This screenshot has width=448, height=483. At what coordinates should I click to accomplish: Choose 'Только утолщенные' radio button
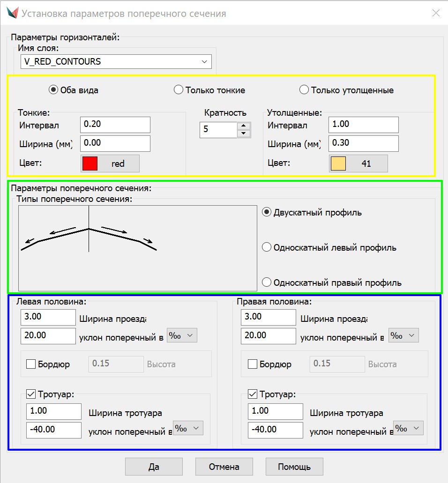[304, 90]
